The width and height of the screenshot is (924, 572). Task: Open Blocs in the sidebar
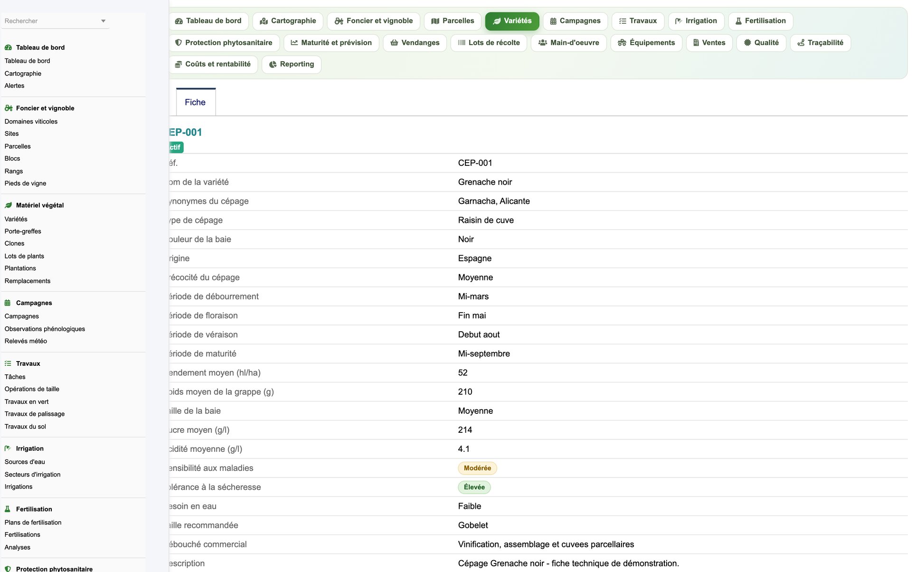tap(12, 159)
